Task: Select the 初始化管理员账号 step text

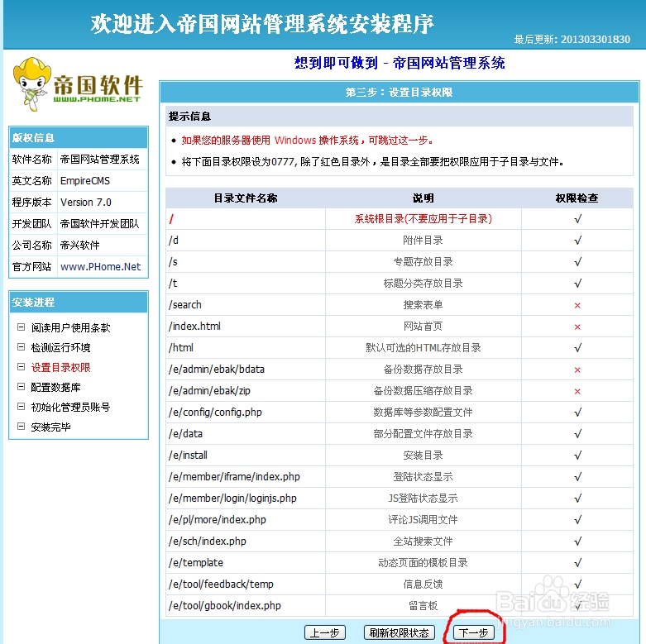Action: point(71,408)
